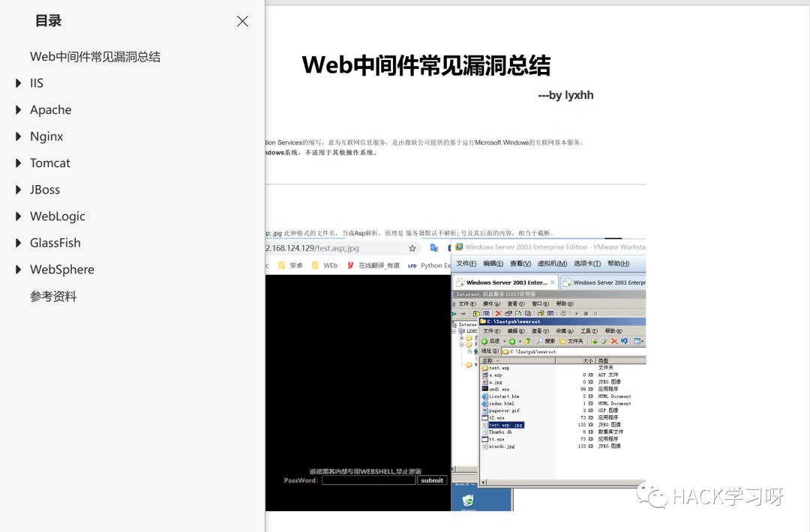The height and width of the screenshot is (532, 810).
Task: Select the Thumbs.db file
Action: pyautogui.click(x=496, y=432)
